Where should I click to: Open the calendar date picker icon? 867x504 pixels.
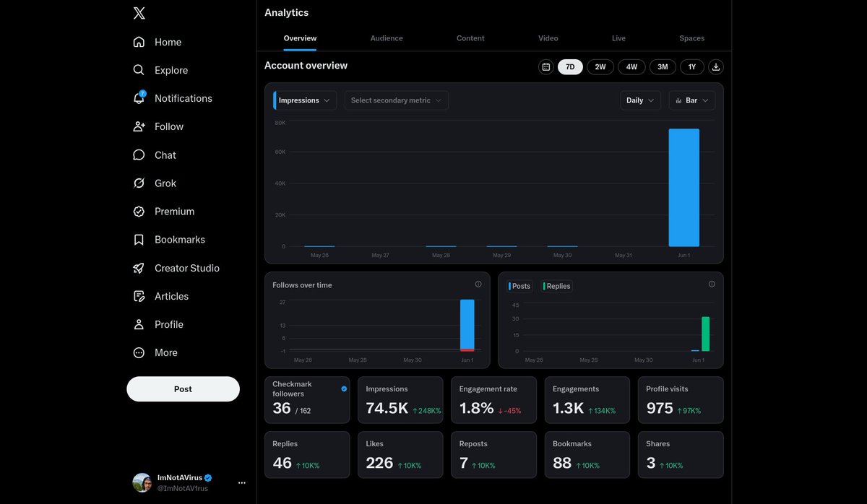click(546, 67)
